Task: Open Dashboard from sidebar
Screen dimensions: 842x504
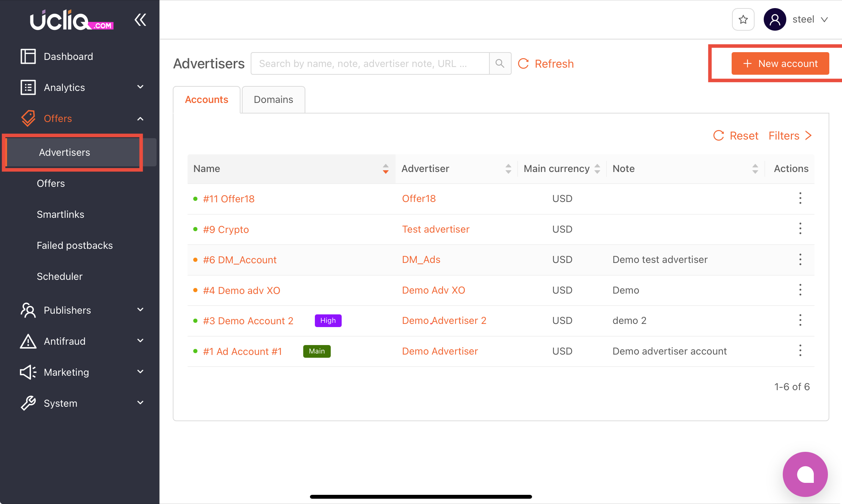Action: pyautogui.click(x=68, y=56)
